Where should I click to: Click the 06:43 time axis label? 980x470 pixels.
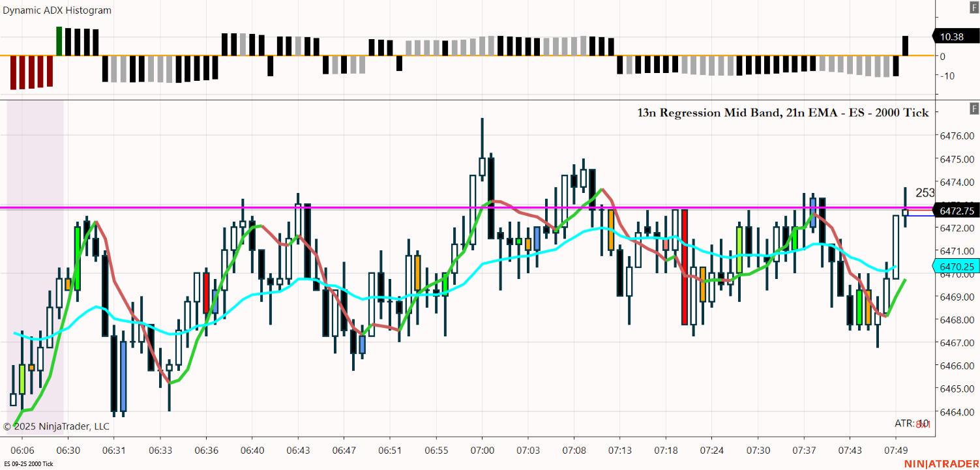pyautogui.click(x=298, y=450)
